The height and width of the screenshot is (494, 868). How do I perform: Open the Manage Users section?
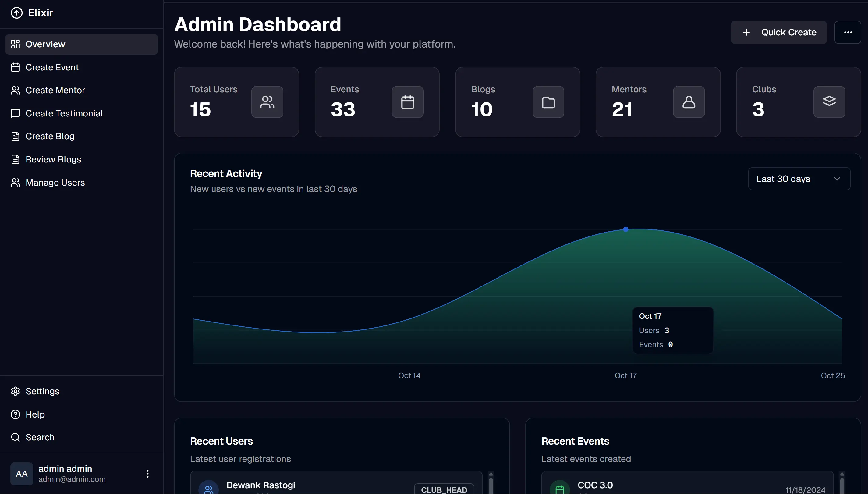point(55,182)
